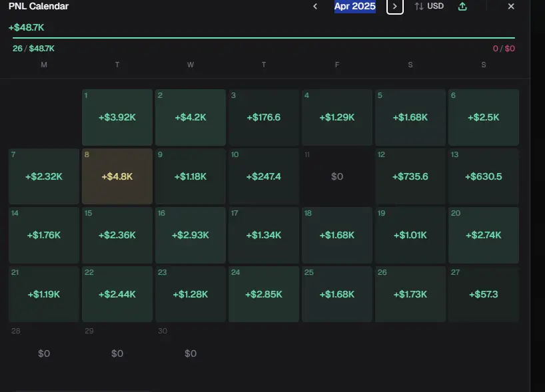545x392 pixels.
Task: Click day 25 cell with +$1.68K
Action: pyautogui.click(x=337, y=294)
